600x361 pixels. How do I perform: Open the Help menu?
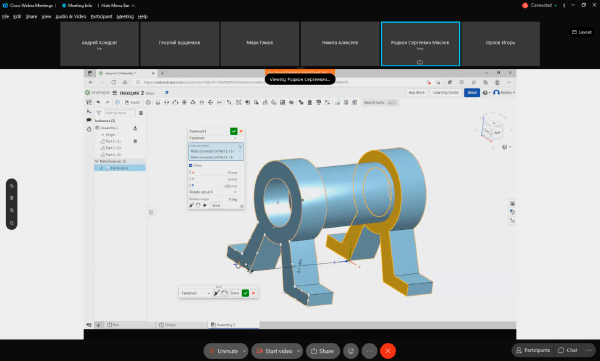143,16
